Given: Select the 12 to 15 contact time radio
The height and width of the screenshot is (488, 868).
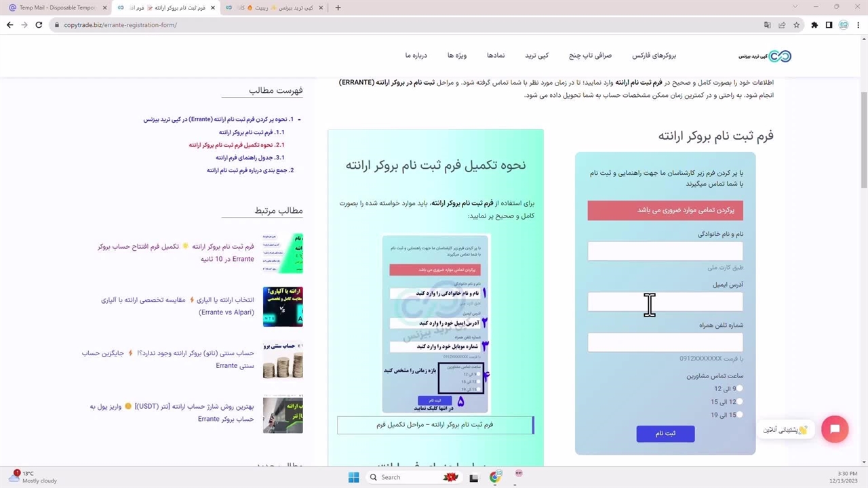Looking at the screenshot, I should click(739, 402).
